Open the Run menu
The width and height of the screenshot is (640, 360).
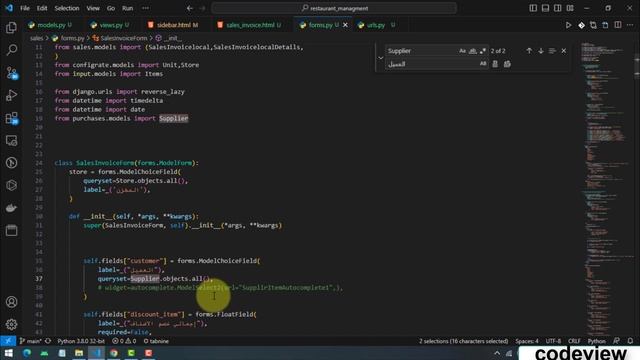[x=127, y=8]
